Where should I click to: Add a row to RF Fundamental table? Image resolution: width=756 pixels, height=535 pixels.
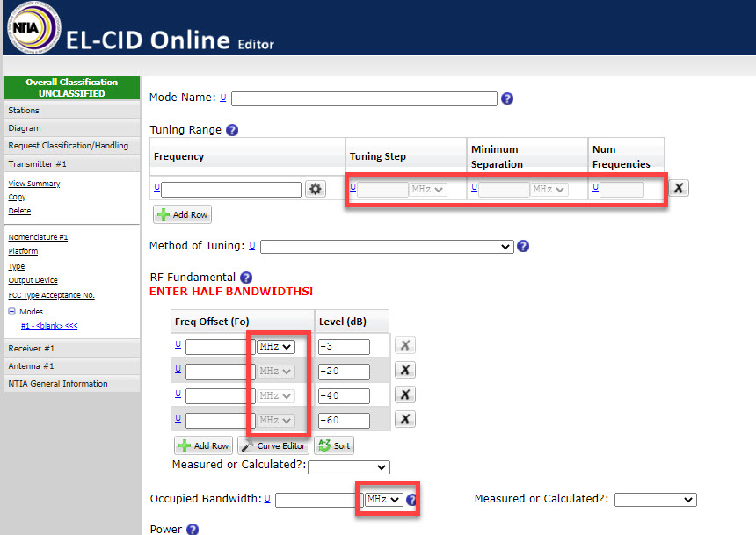tap(203, 445)
